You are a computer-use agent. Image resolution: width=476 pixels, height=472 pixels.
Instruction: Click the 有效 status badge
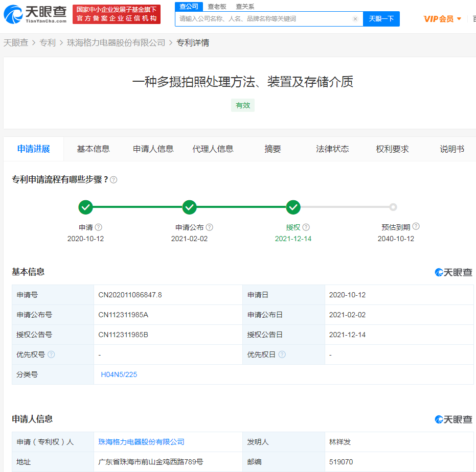(x=243, y=105)
